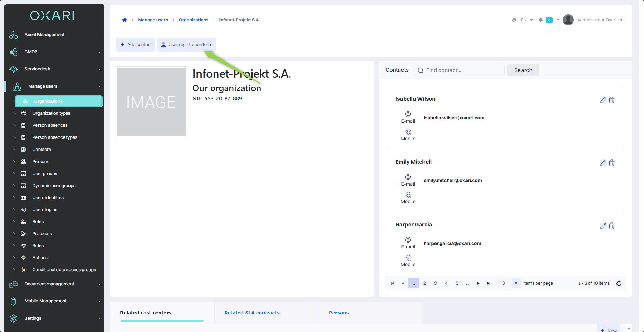Open items per page dropdown

(x=516, y=283)
